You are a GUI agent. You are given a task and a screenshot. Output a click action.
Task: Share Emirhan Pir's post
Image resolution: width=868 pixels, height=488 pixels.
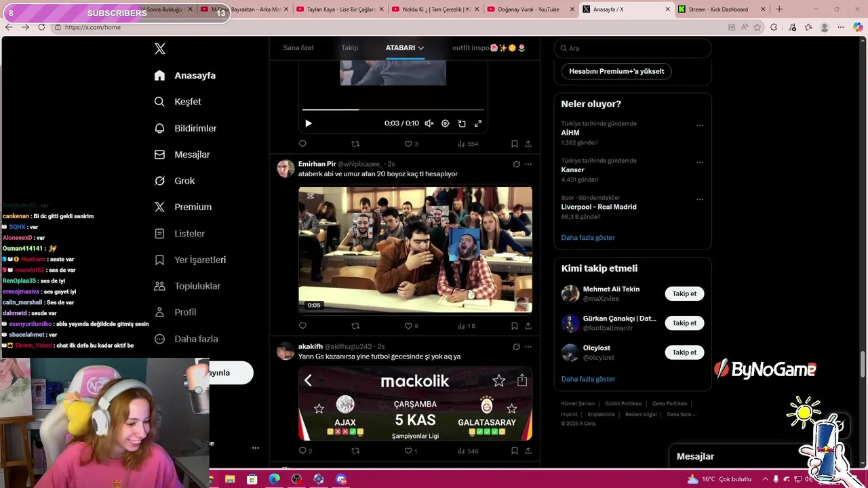pos(528,326)
